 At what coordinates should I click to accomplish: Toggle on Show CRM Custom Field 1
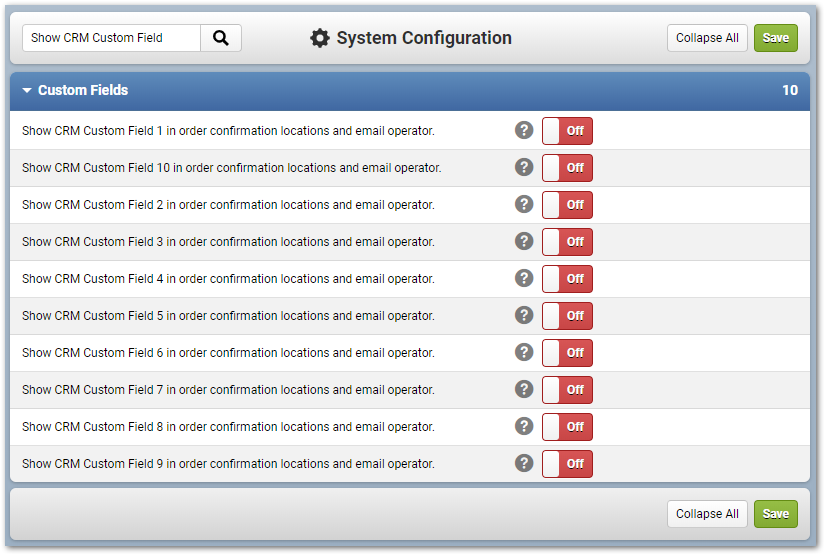coord(567,130)
